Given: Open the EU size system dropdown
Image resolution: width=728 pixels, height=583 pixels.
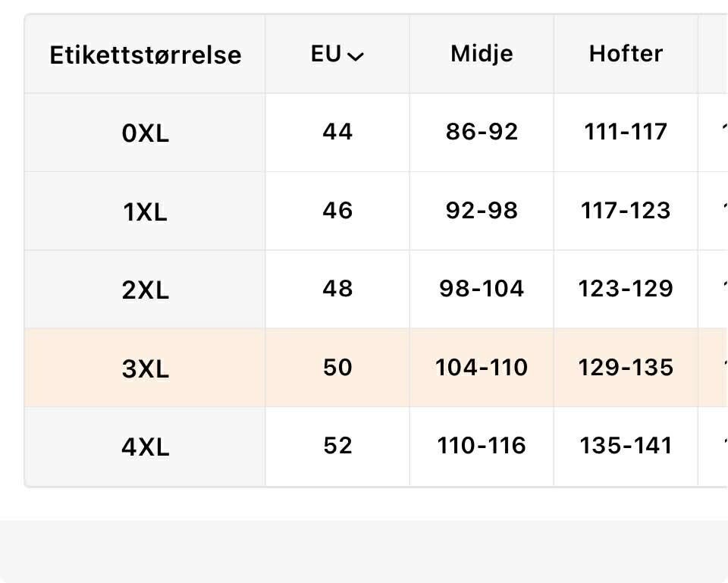Looking at the screenshot, I should tap(337, 55).
